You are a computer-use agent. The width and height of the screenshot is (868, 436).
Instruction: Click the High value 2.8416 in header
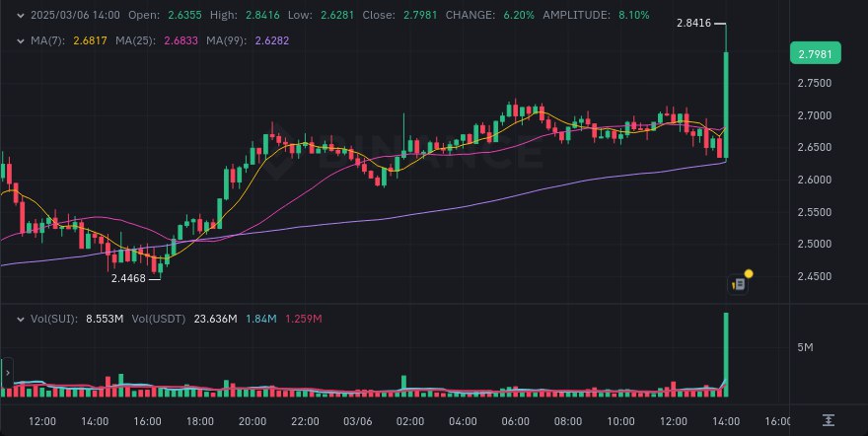(262, 16)
